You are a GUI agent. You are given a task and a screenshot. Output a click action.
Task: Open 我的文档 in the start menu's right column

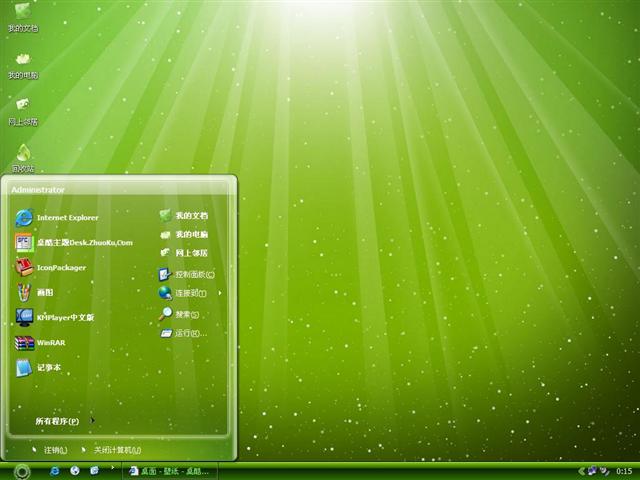184,215
